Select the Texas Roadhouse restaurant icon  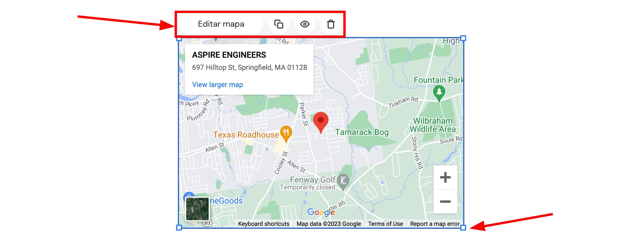point(286,134)
